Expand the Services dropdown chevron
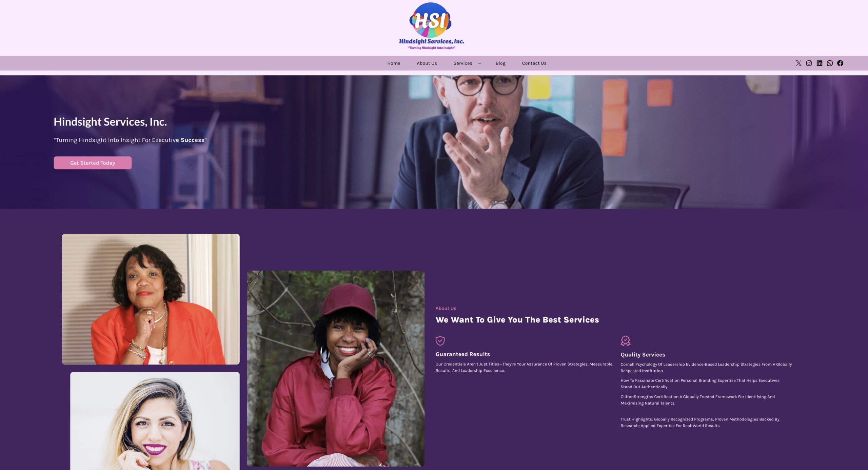The height and width of the screenshot is (470, 868). tap(479, 63)
